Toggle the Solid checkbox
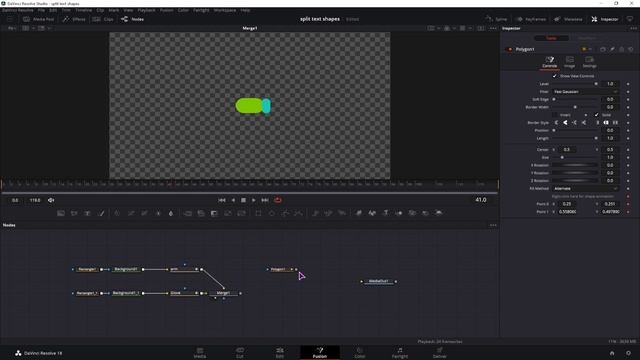The height and width of the screenshot is (360, 640). (x=596, y=115)
